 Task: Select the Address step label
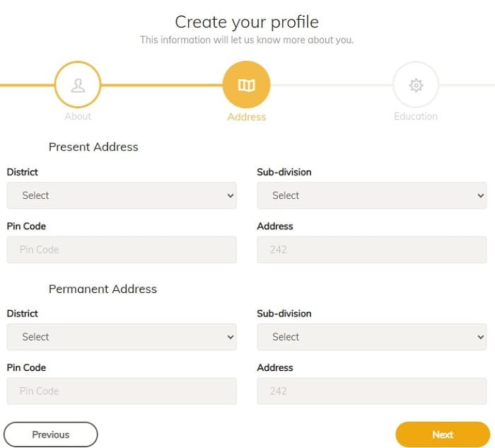coord(247,117)
